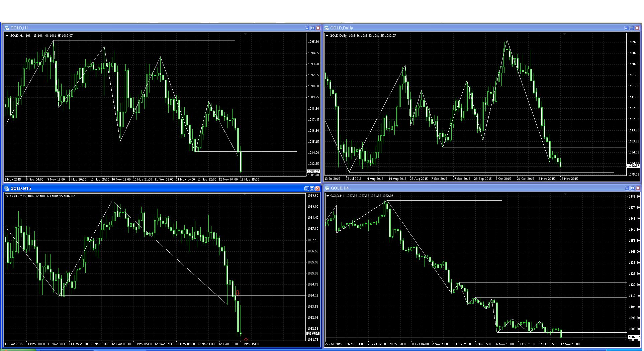Expand the GOLD,H1 chart info triangle

tap(7, 36)
